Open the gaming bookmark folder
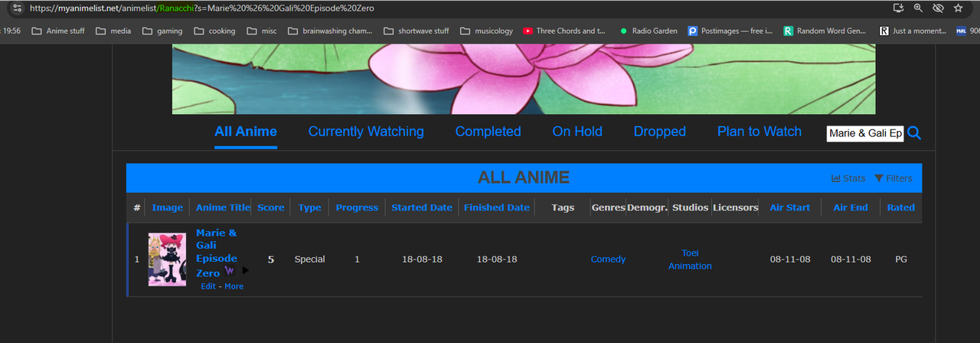 (x=162, y=31)
